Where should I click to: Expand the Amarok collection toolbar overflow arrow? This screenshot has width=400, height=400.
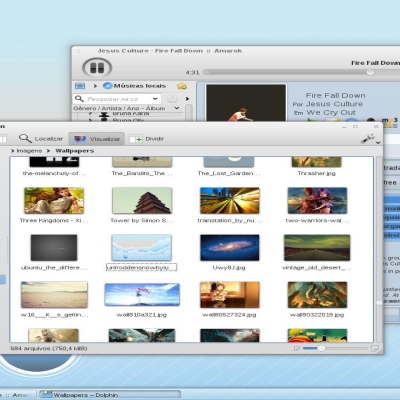tap(187, 99)
